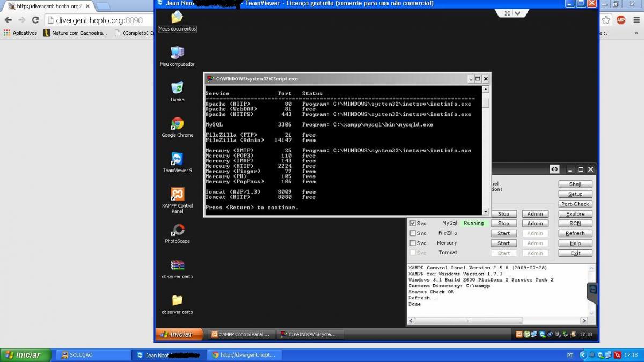Click XAMPP log horizontal scrollbar thumb

[469, 321]
